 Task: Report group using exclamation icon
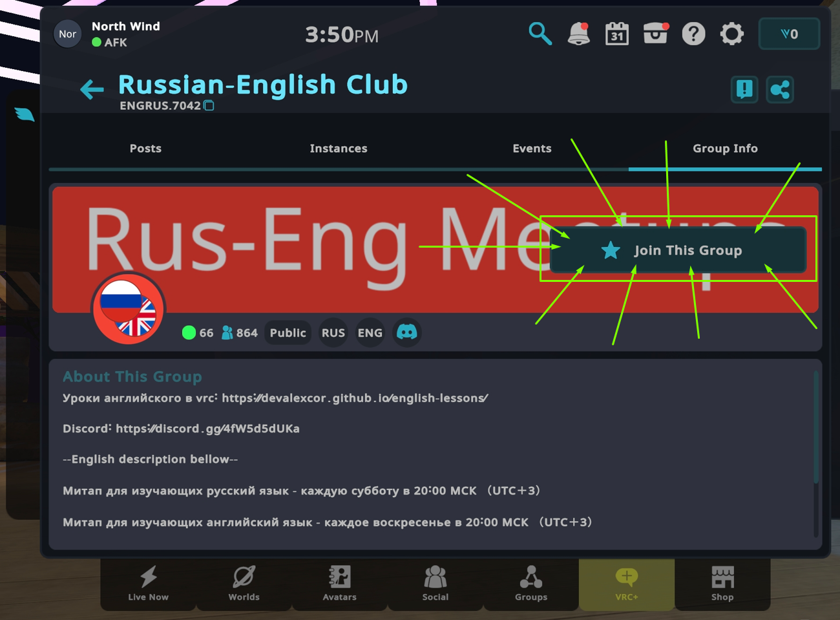(744, 89)
